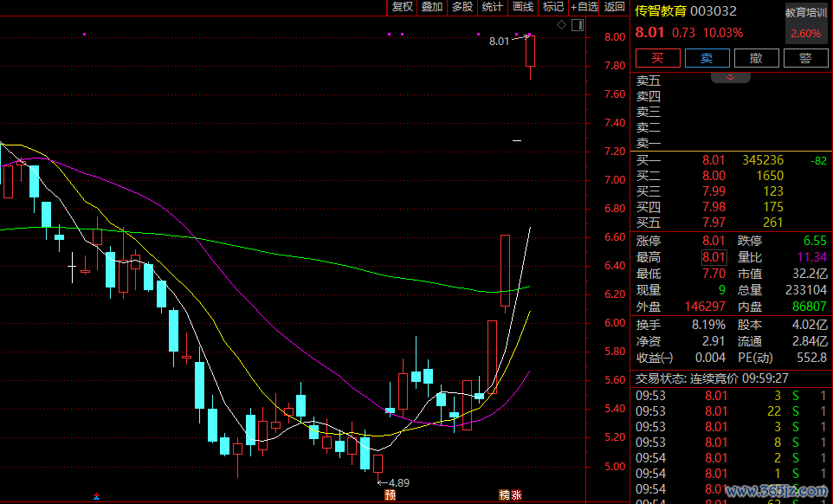Select the 多股 multi-stock view

[x=462, y=7]
